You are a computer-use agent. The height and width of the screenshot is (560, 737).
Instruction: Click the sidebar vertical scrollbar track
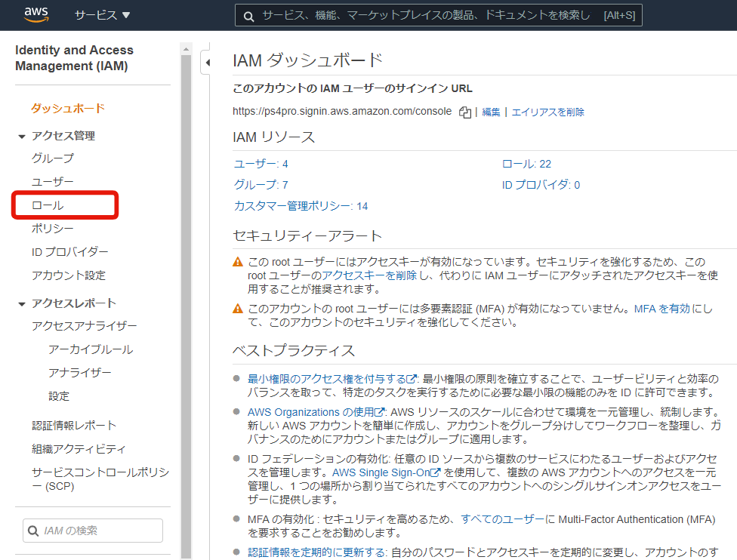(x=186, y=306)
